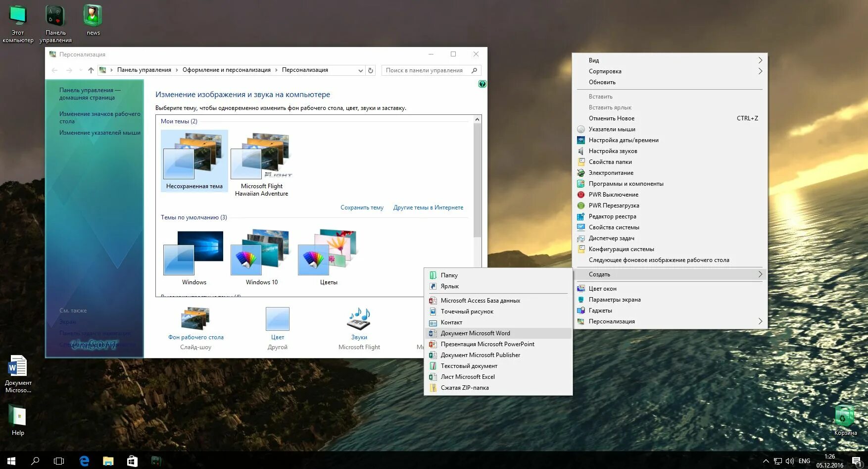Open Панель управления — домашняя страница link
The height and width of the screenshot is (469, 868).
point(90,94)
